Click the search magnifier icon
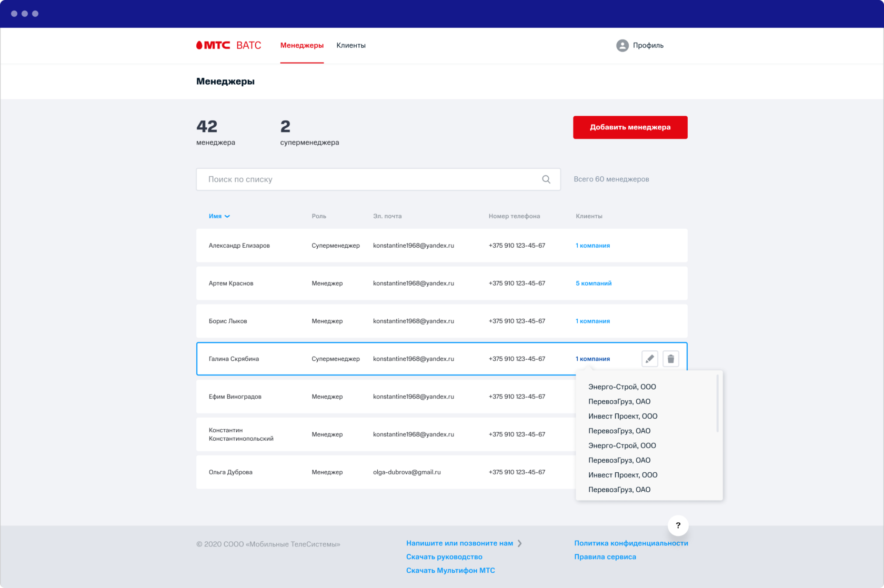Image resolution: width=884 pixels, height=588 pixels. point(546,179)
